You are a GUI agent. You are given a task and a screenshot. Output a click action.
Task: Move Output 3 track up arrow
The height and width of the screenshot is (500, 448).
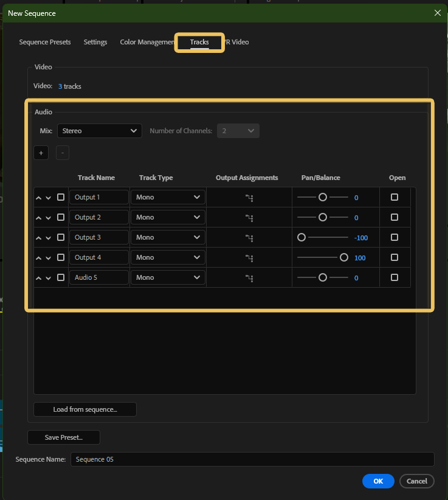[38, 238]
